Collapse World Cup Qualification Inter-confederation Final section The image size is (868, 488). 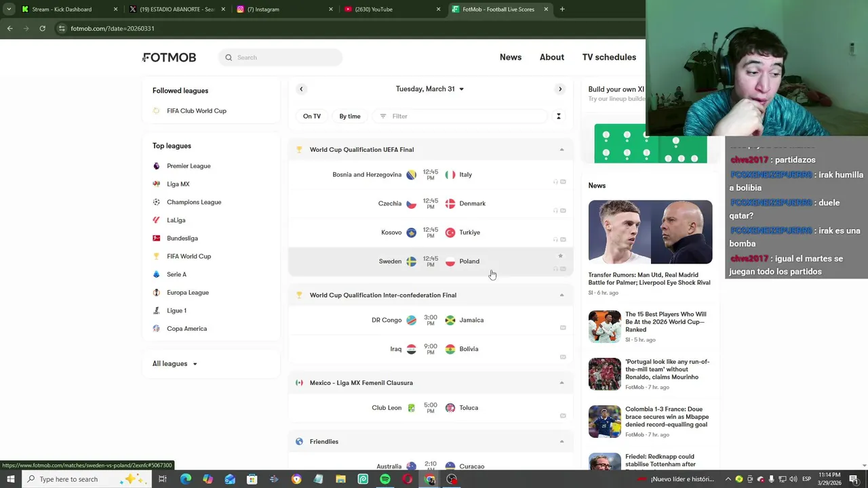pos(561,295)
